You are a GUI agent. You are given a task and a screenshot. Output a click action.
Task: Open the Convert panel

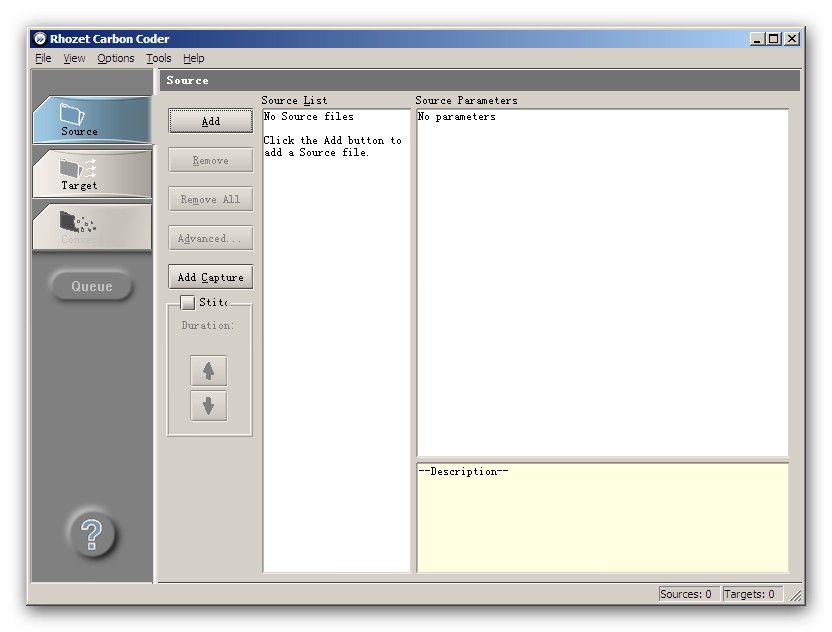point(92,227)
